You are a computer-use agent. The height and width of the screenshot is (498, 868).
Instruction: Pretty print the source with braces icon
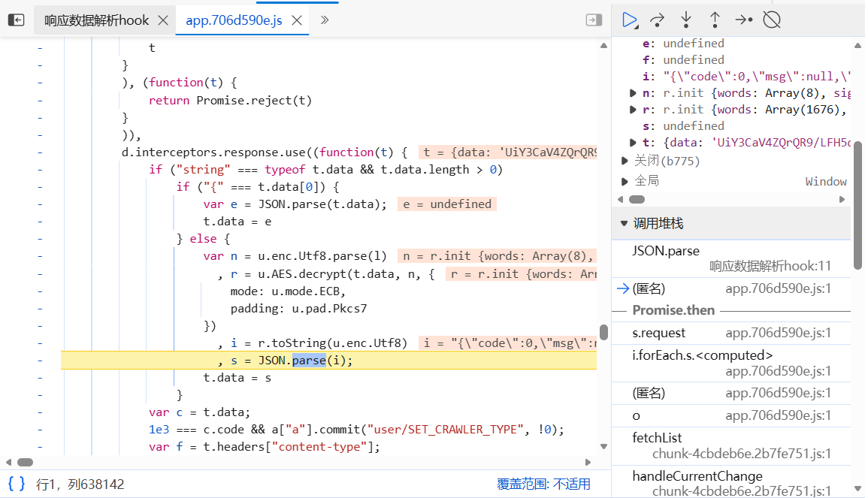pyautogui.click(x=17, y=484)
